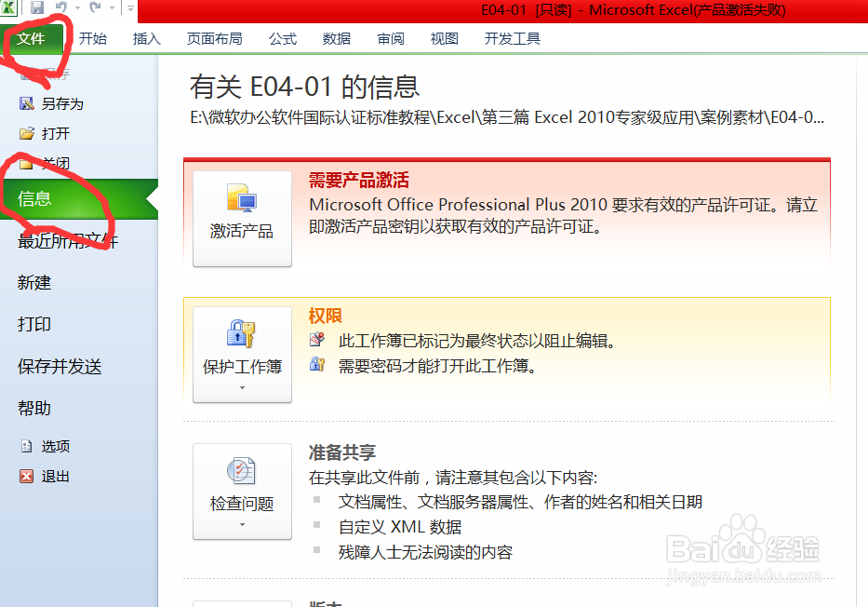The image size is (868, 607).
Task: Open a file via the 打开 folder icon
Action: (x=25, y=133)
